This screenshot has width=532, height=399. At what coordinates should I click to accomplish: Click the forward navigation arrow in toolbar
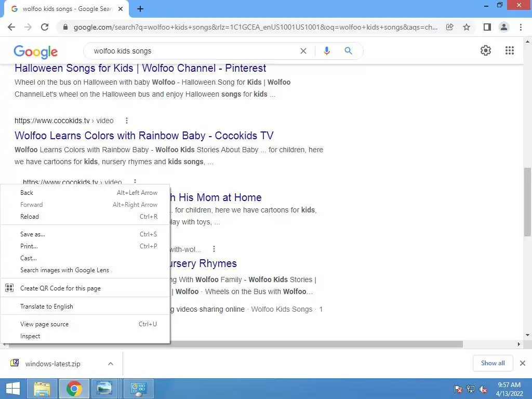28,27
